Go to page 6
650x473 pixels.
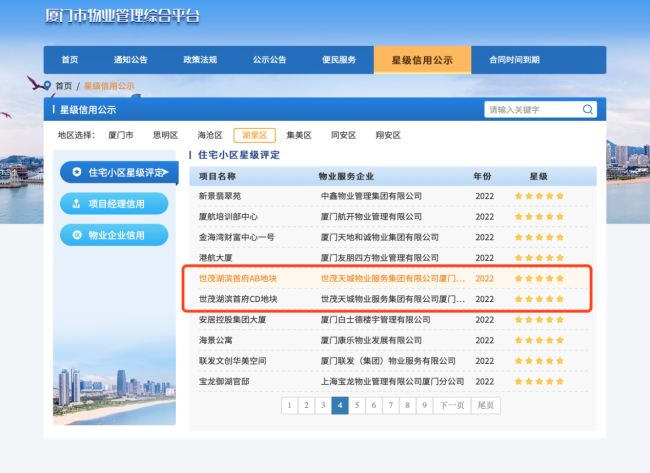(374, 405)
